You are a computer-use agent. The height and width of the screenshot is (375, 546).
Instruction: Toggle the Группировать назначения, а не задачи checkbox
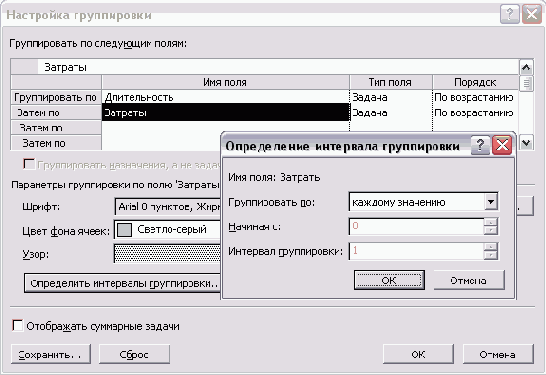click(29, 164)
